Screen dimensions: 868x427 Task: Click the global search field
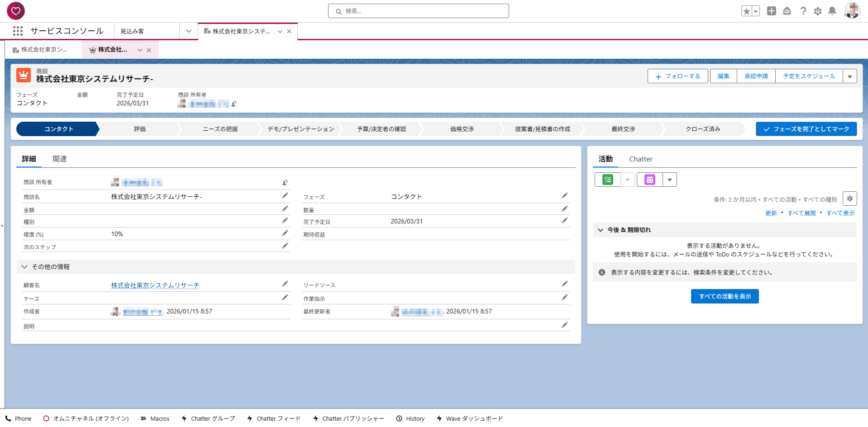pyautogui.click(x=419, y=11)
